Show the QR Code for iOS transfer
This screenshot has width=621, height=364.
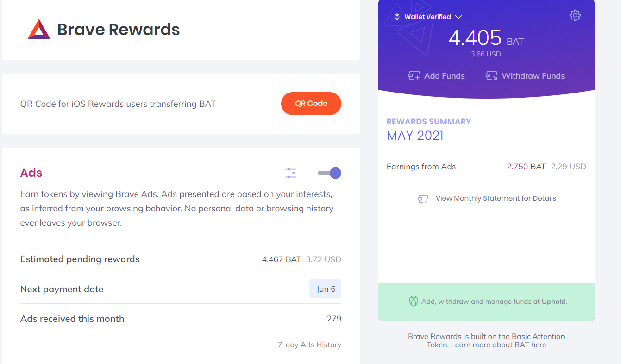coord(311,104)
